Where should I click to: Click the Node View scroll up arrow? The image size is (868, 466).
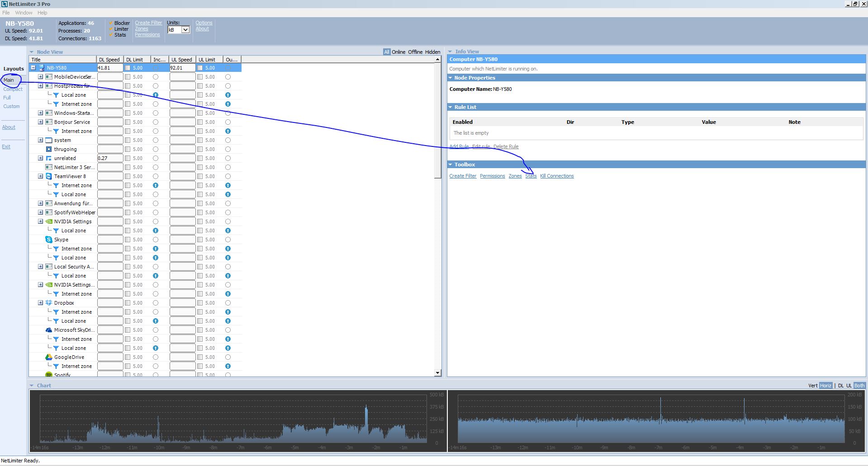437,59
